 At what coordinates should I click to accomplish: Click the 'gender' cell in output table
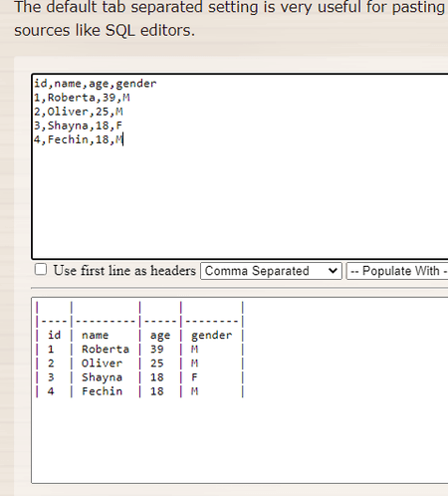[211, 336]
